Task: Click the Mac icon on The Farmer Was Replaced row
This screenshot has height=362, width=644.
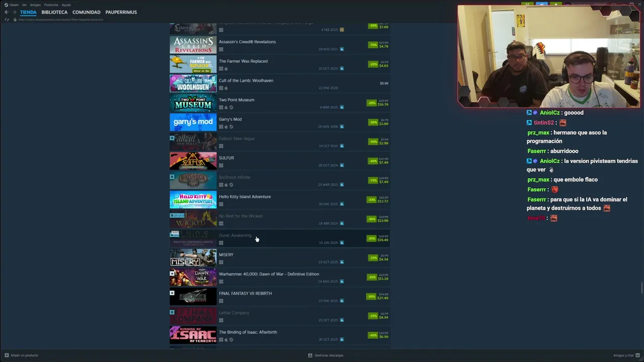Action: click(226, 69)
